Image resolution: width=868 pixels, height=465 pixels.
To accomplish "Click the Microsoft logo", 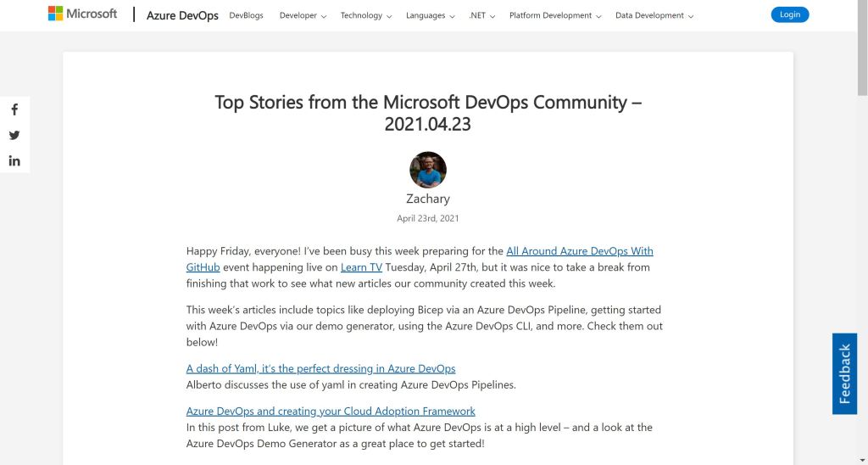I will click(x=82, y=14).
